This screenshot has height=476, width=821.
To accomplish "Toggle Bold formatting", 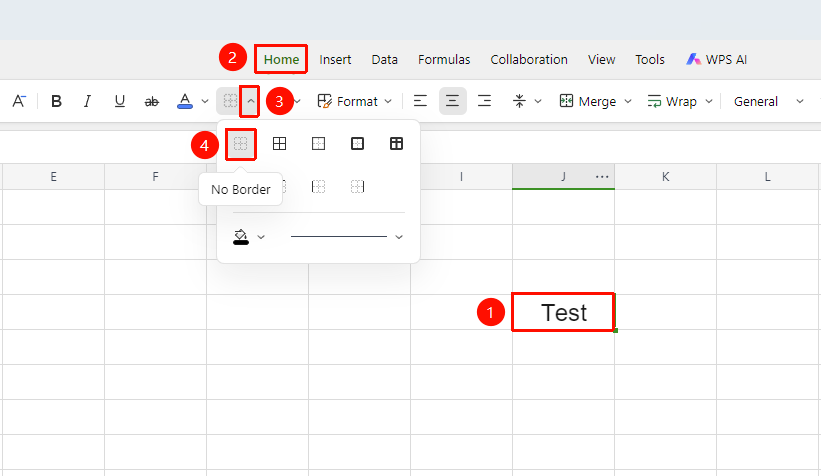I will coord(57,101).
